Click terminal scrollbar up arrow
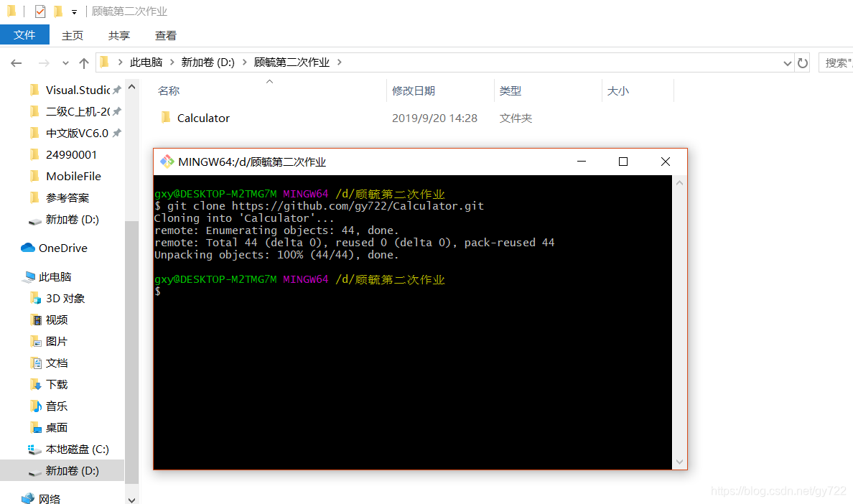The height and width of the screenshot is (504, 853). pyautogui.click(x=679, y=183)
